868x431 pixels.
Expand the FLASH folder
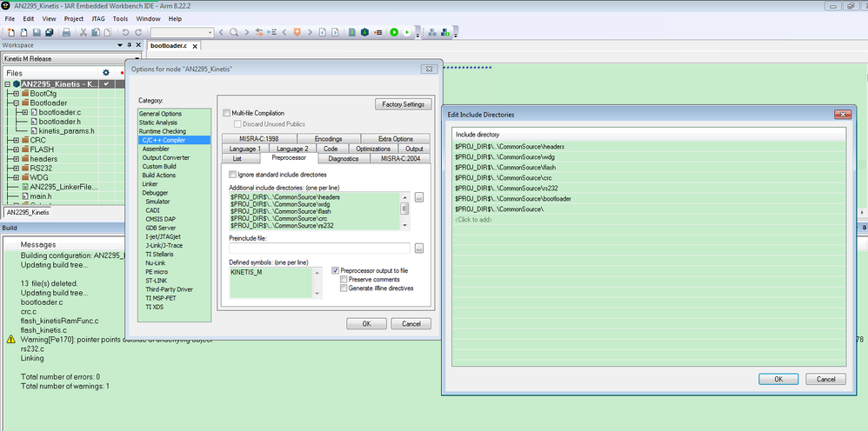tap(17, 149)
